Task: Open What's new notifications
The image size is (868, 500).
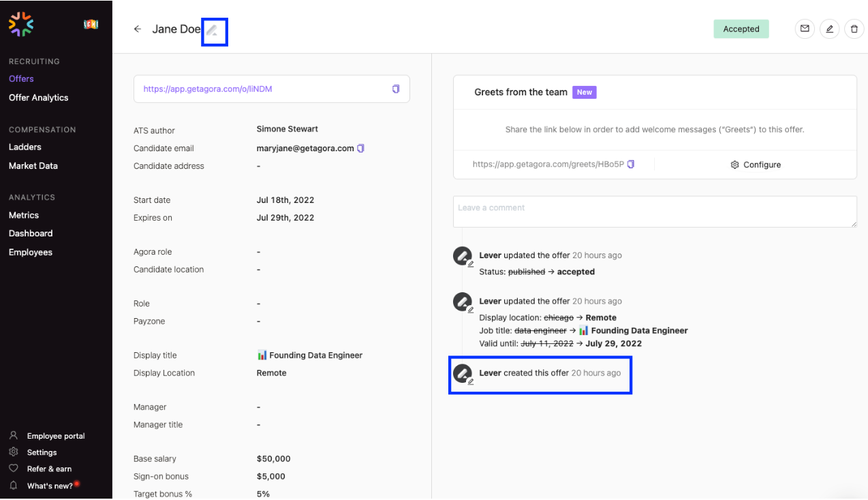Action: pos(50,486)
